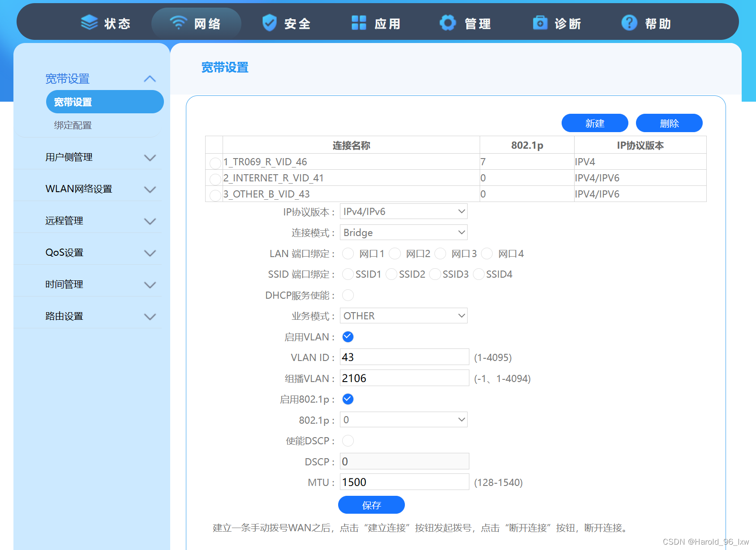Image resolution: width=756 pixels, height=550 pixels.
Task: Check the 网口1 LAN port binding
Action: point(348,254)
